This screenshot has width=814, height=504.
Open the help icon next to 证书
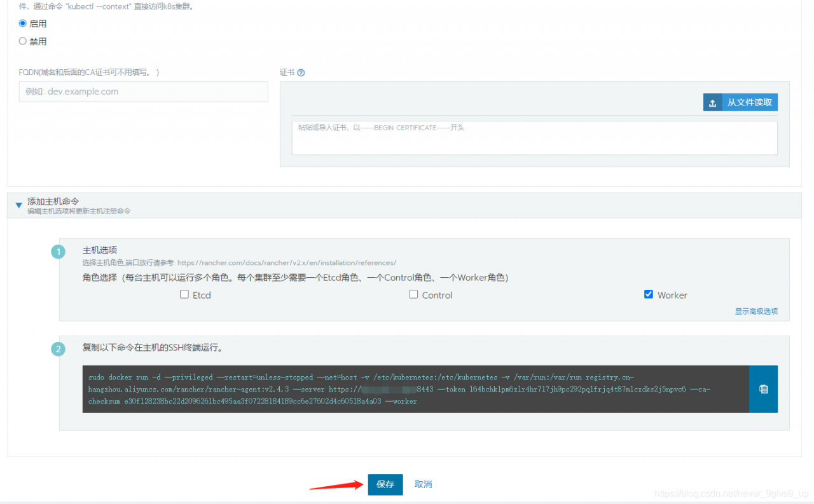tap(301, 72)
